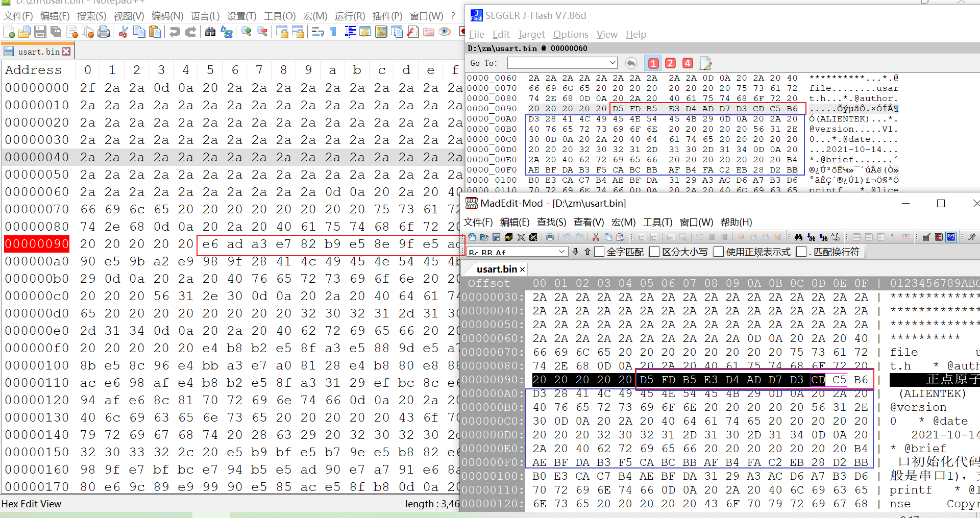Undo last action in Notepad++
980x518 pixels.
pos(175,32)
